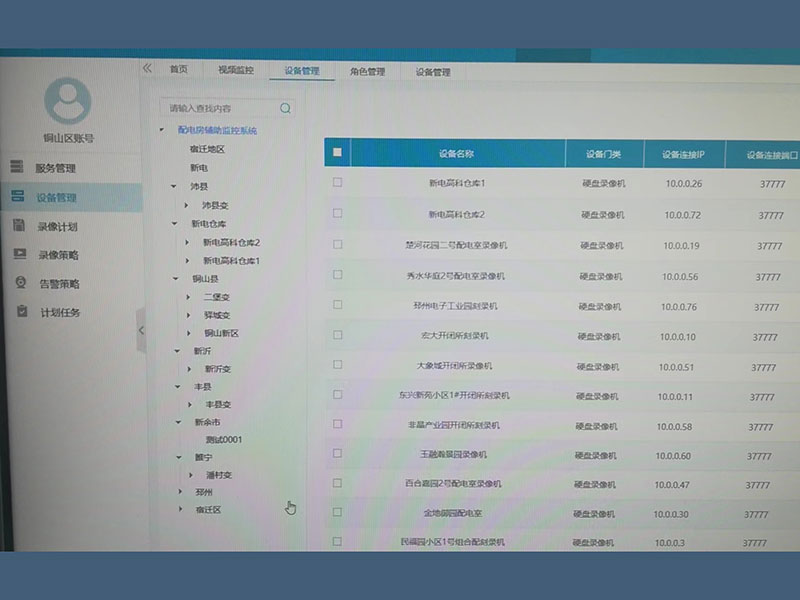800x600 pixels.
Task: Click the 录像计划 save-disk icon
Action: point(18,226)
